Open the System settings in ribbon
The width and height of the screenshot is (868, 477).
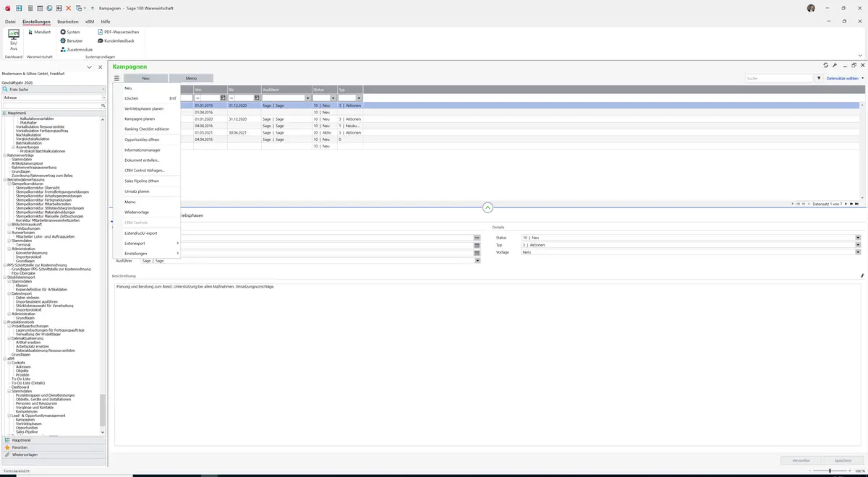click(x=70, y=33)
